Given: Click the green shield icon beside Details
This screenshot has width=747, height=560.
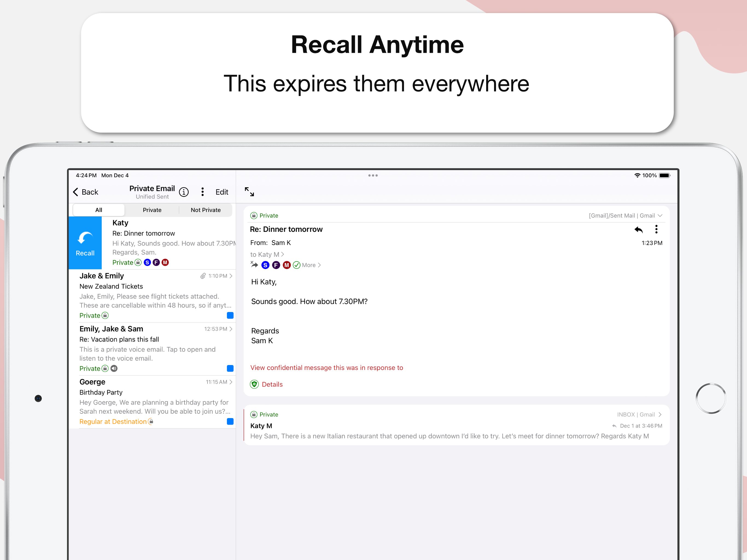Looking at the screenshot, I should click(x=254, y=384).
